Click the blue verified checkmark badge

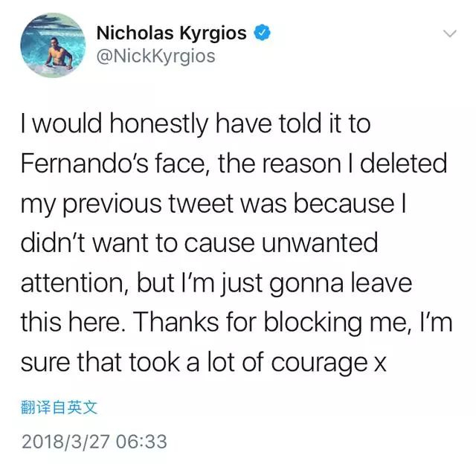(x=262, y=33)
